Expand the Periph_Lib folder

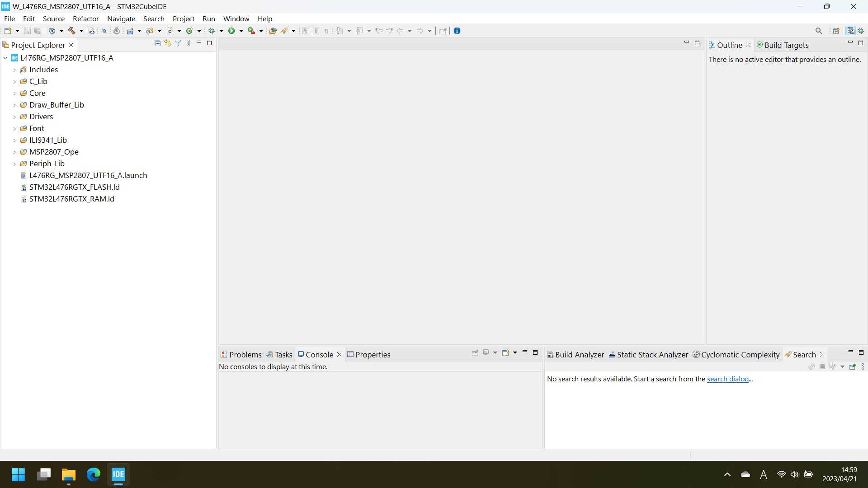[x=14, y=164]
